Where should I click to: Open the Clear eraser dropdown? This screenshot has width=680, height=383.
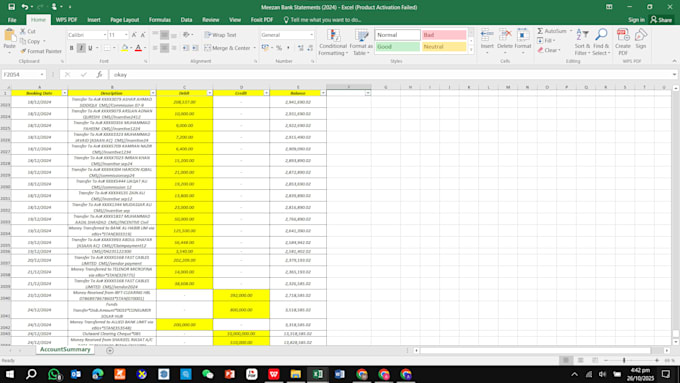tap(549, 50)
